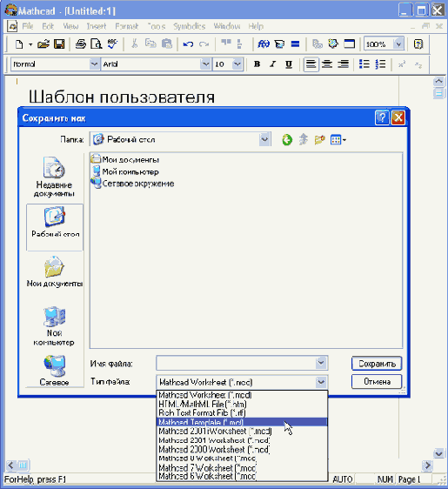The image size is (448, 489).
Task: Run the spelling check icon
Action: 112,44
